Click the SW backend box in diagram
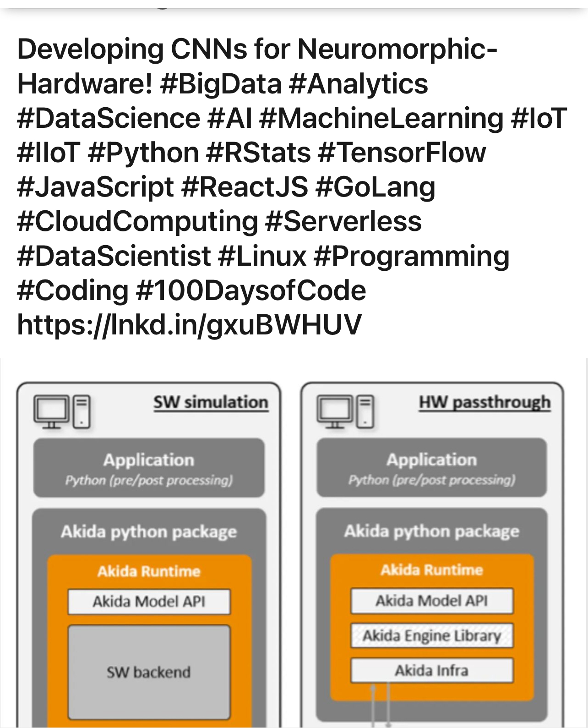 [149, 672]
